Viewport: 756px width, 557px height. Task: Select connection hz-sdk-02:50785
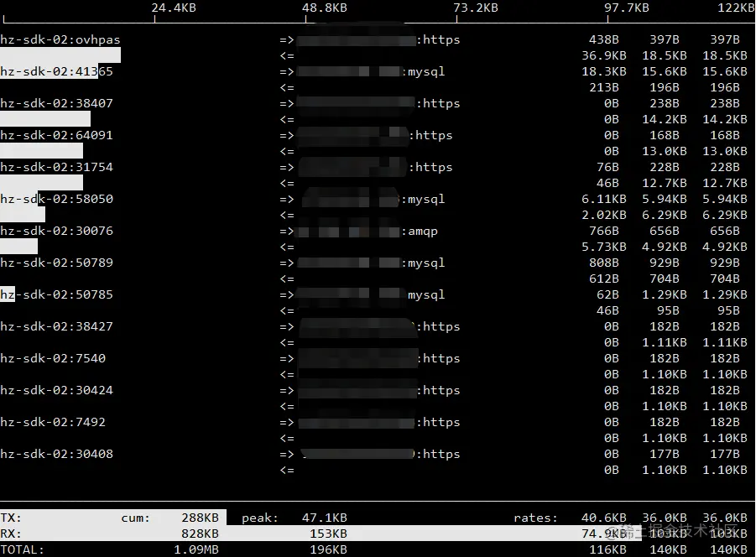pos(56,294)
